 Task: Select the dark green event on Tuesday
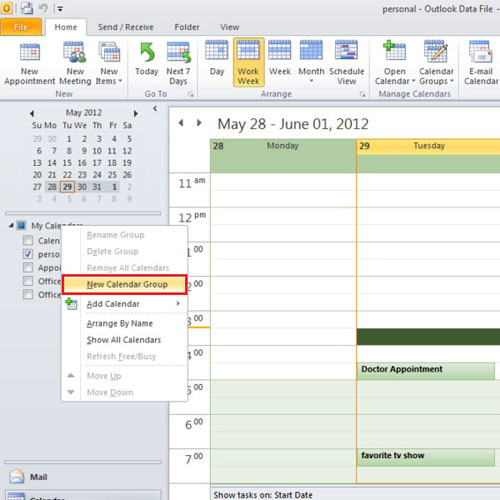coord(428,337)
